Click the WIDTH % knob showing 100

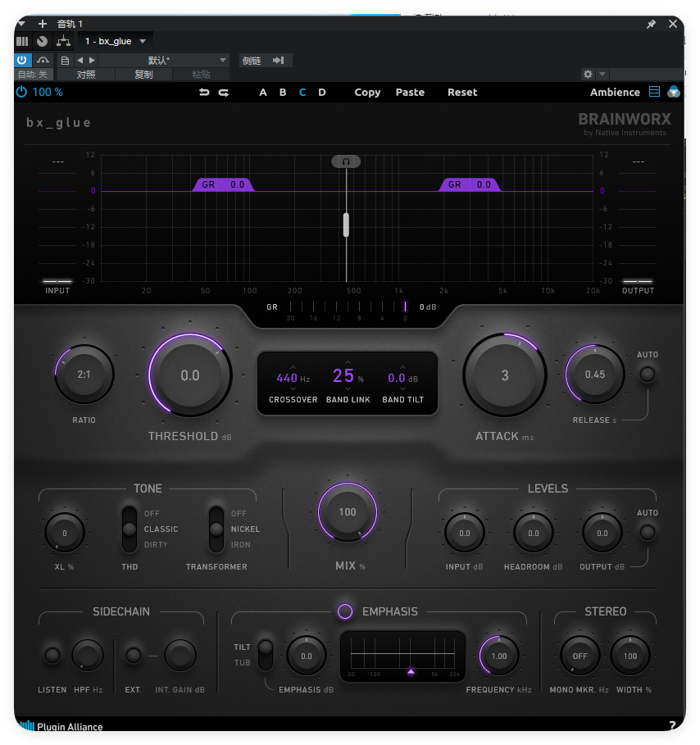tap(630, 656)
